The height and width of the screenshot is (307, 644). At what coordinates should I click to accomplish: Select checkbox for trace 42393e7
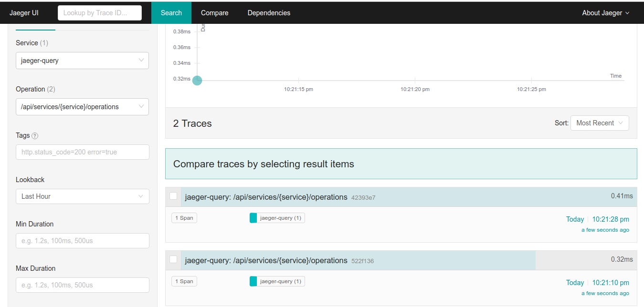pyautogui.click(x=173, y=196)
